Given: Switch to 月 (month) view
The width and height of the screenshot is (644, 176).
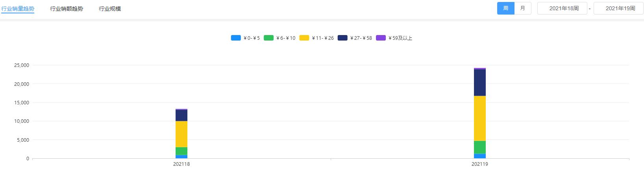Looking at the screenshot, I should tap(523, 8).
